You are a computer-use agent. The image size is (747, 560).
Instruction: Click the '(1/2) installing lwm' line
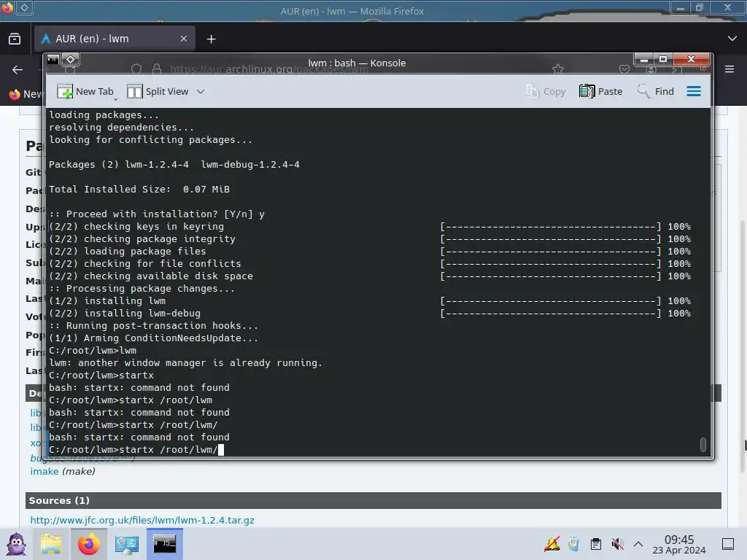[107, 301]
